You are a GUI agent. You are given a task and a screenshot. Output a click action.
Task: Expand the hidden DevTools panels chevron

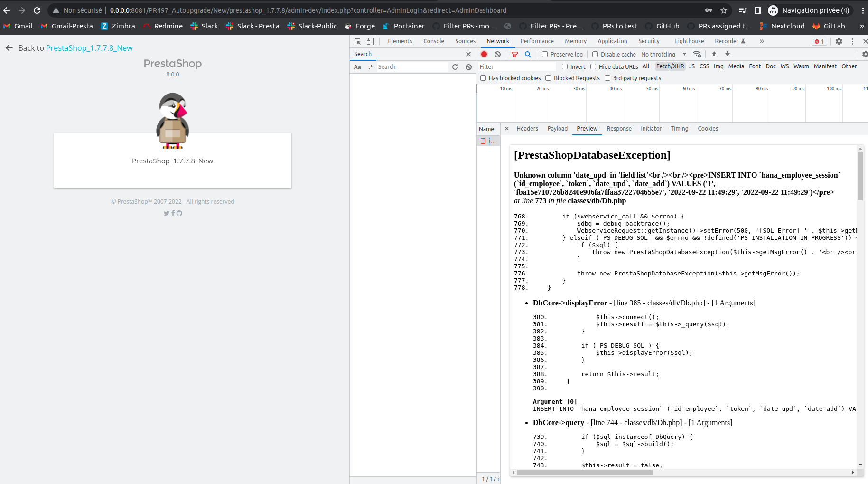[x=762, y=41]
